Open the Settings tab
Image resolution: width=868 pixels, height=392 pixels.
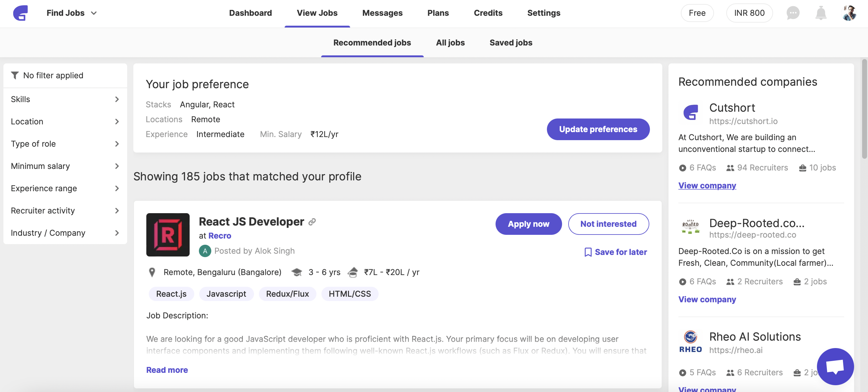[x=544, y=13]
